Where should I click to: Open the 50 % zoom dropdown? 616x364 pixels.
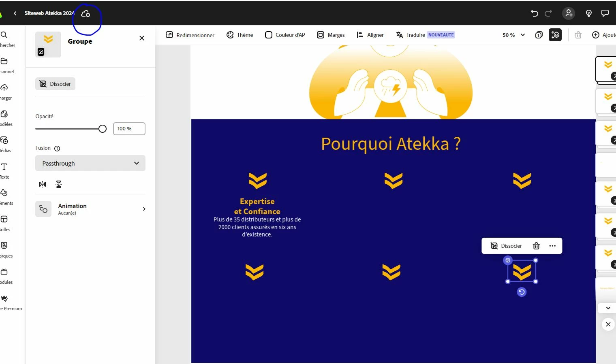(x=513, y=35)
